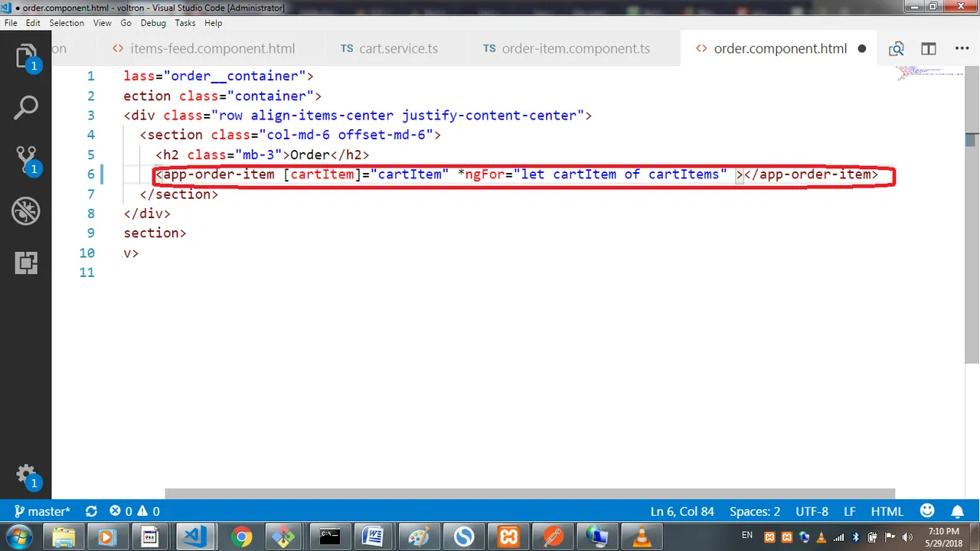Open volume control in system tray
980x551 pixels.
(x=906, y=537)
